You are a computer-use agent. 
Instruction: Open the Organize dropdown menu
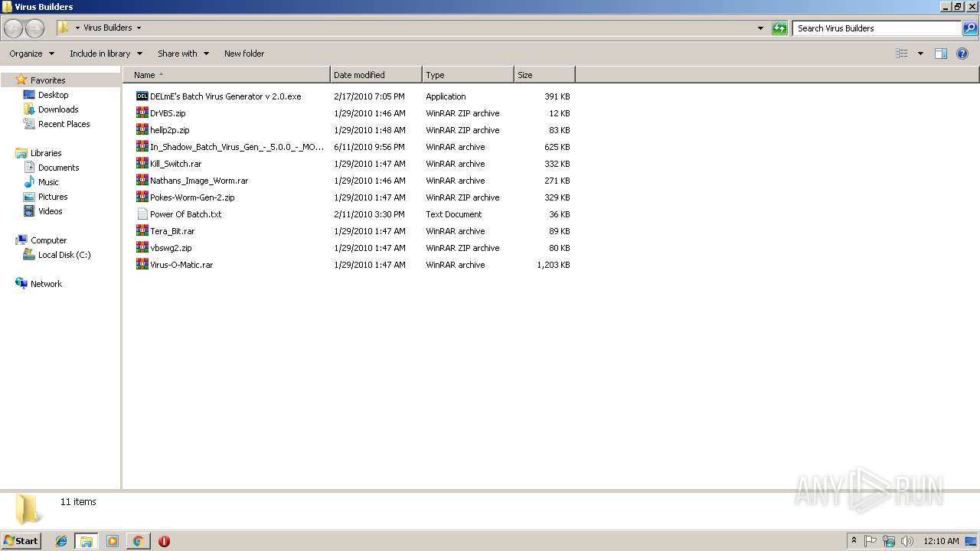coord(32,54)
